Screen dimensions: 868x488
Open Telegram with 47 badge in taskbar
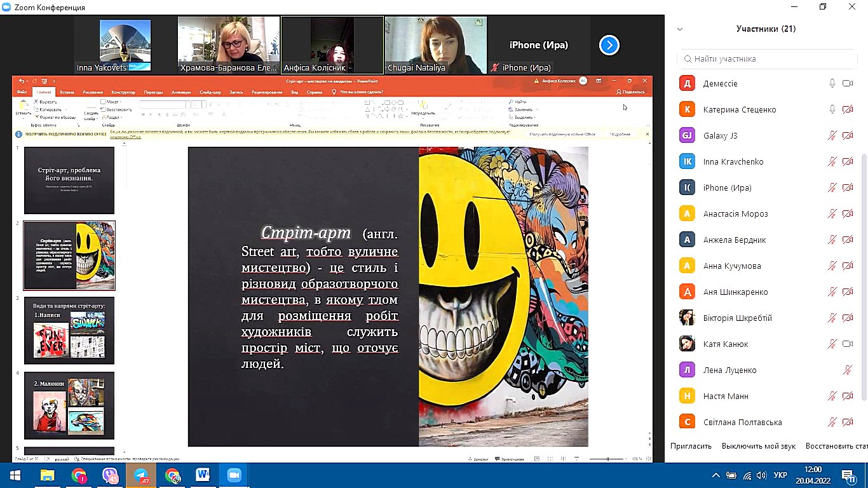(x=141, y=475)
